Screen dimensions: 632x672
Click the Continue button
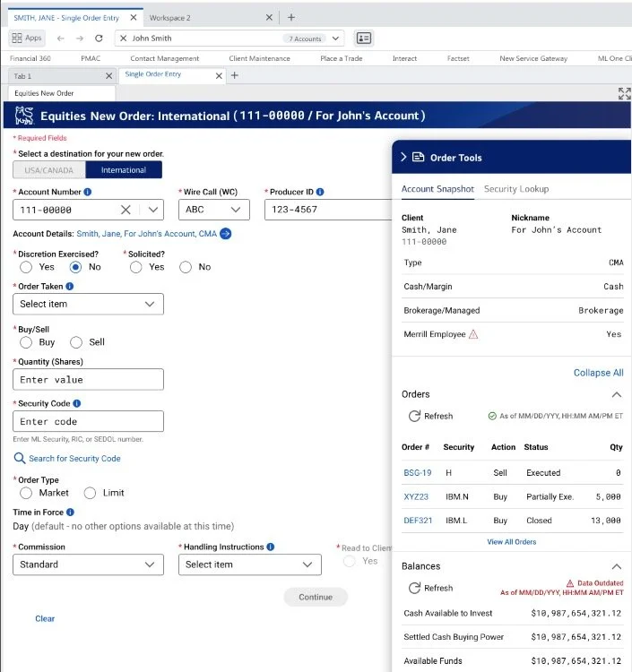(x=316, y=597)
